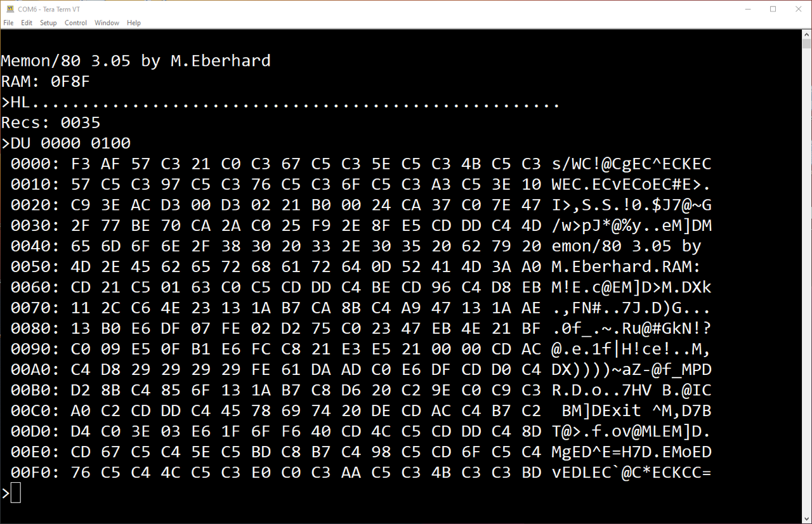The width and height of the screenshot is (812, 524).
Task: Close the Tera Term window
Action: point(797,9)
